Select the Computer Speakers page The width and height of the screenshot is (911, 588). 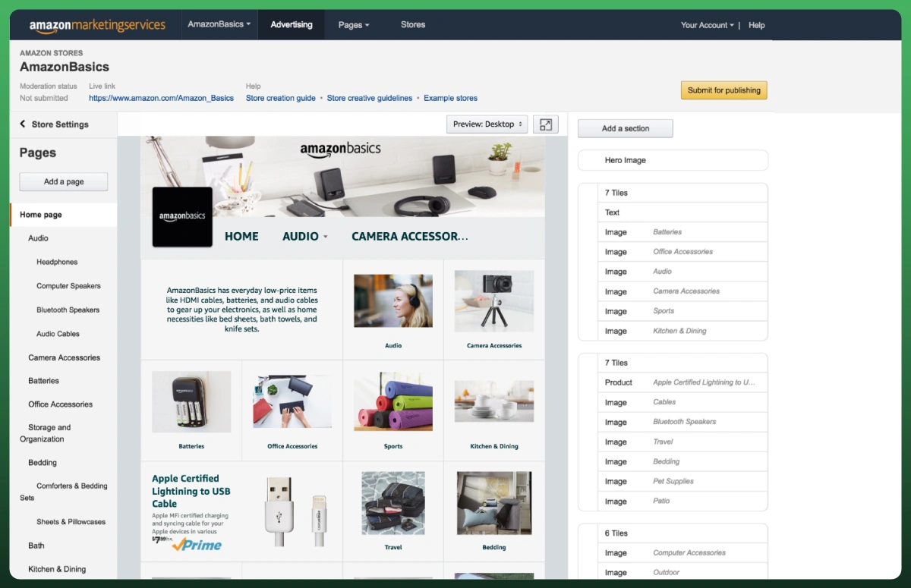coord(68,286)
